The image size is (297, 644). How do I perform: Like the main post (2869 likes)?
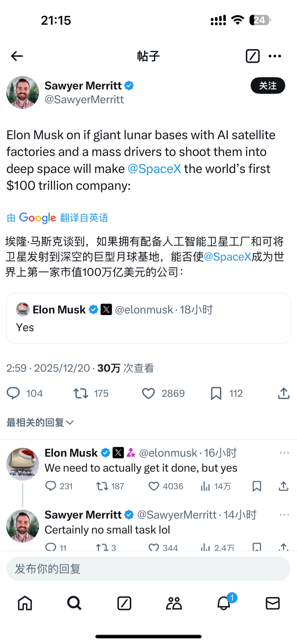tap(148, 393)
